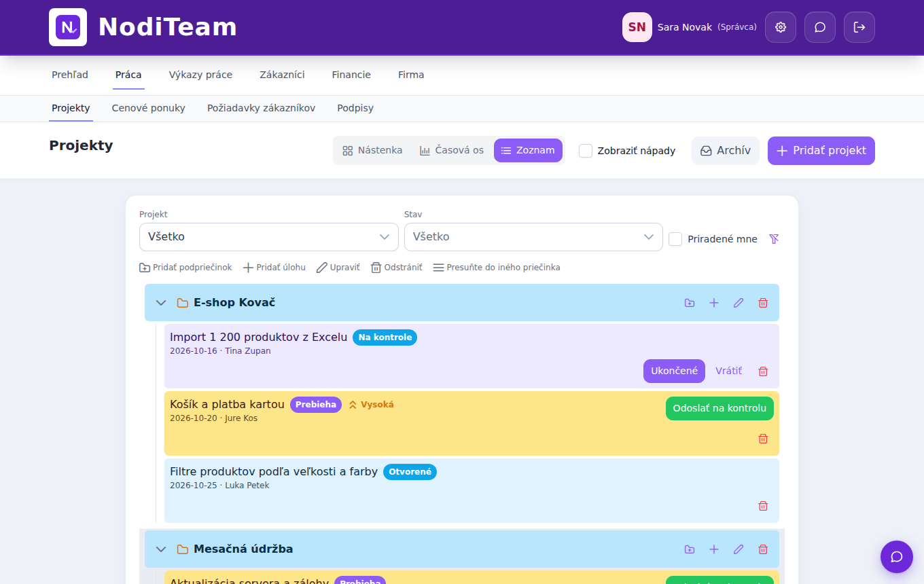Open the floating chat bubble button
The height and width of the screenshot is (584, 924).
click(x=897, y=557)
